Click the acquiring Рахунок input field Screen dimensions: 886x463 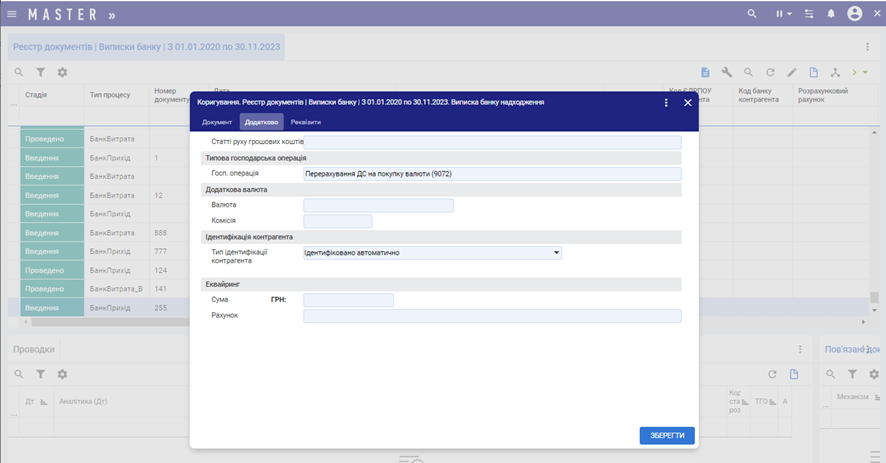pos(491,316)
